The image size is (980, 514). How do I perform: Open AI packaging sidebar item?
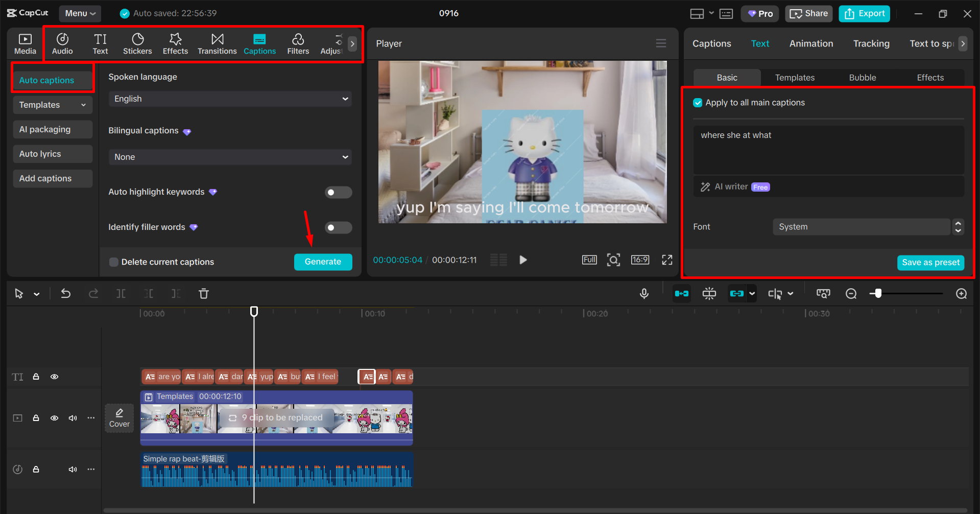click(x=53, y=129)
